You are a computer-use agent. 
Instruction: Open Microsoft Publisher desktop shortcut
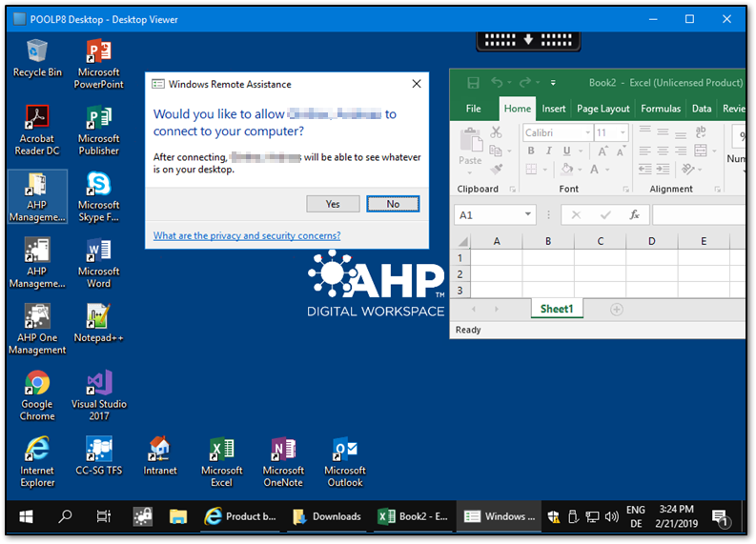(99, 131)
